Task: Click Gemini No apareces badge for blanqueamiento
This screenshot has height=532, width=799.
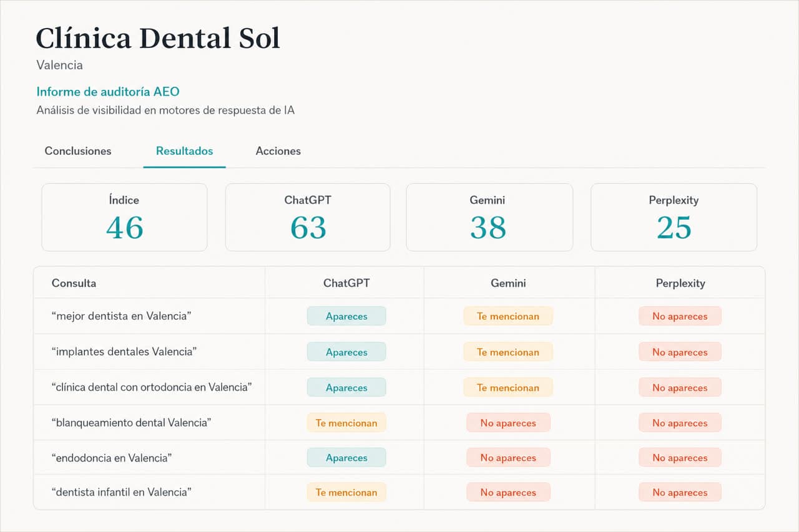Action: point(508,423)
